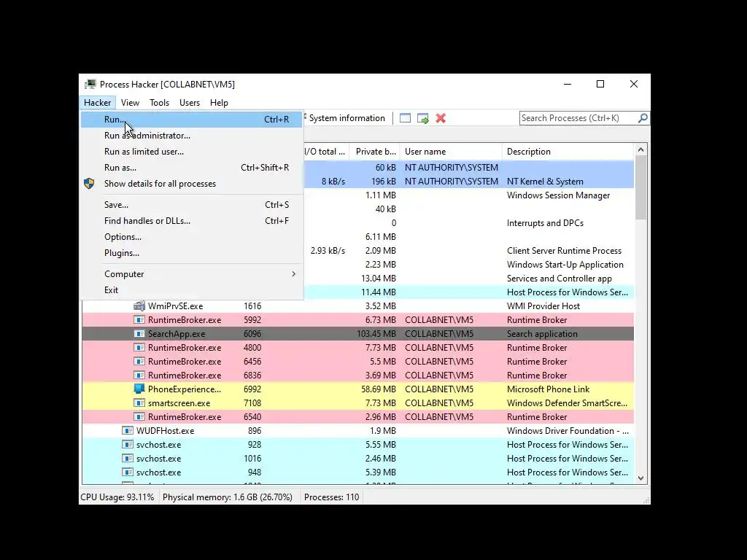Select the SearchApp.exe process name

177,334
